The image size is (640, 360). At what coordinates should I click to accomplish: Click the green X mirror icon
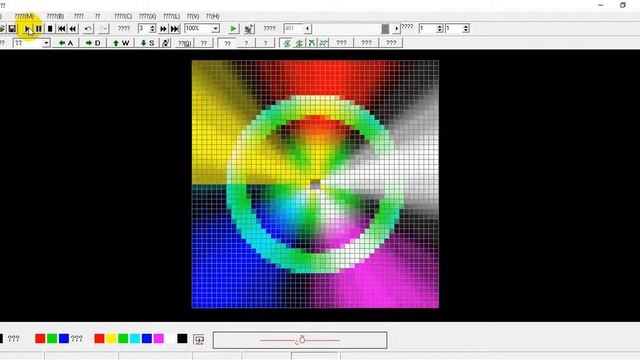[311, 43]
